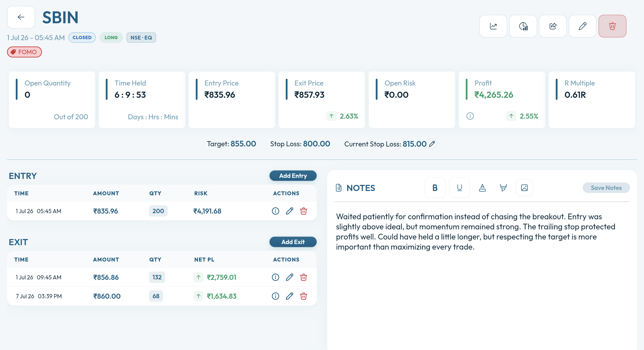The width and height of the screenshot is (644, 350).
Task: Click the exit quantity 68 chip
Action: tap(156, 296)
